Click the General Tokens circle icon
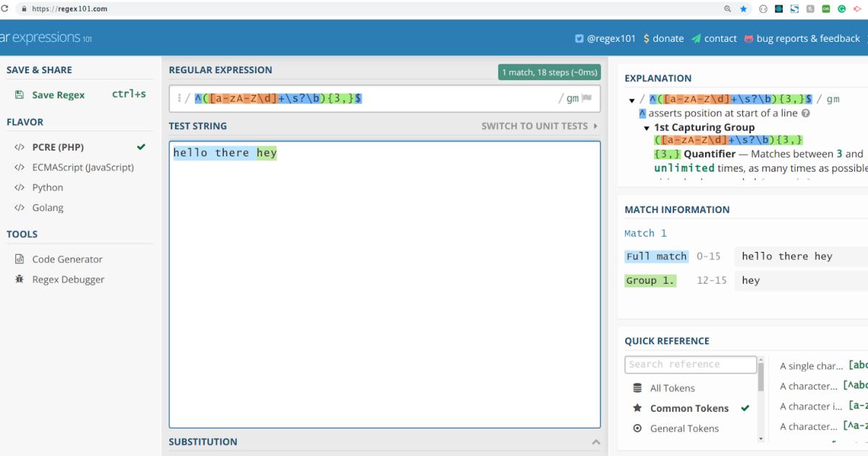The width and height of the screenshot is (868, 456). 637,428
